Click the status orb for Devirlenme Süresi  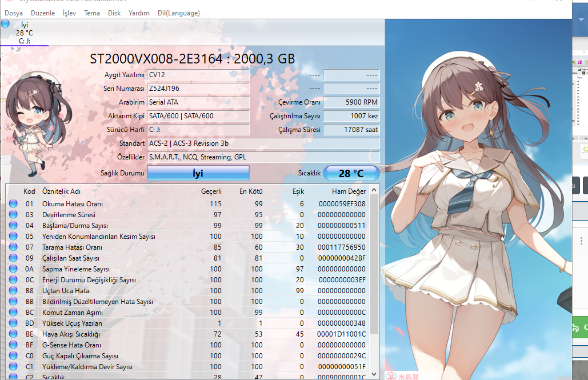pos(13,214)
